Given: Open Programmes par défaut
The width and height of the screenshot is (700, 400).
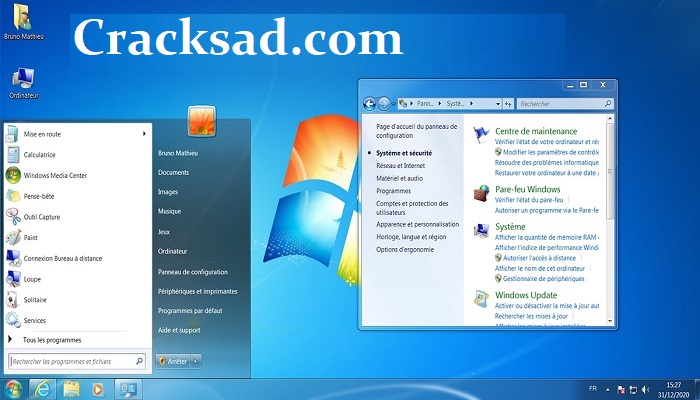Looking at the screenshot, I should 190,311.
